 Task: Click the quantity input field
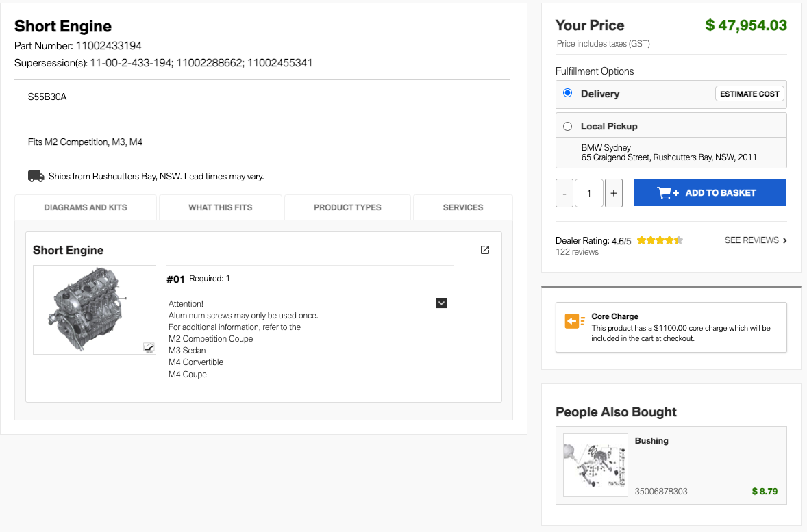pos(589,194)
